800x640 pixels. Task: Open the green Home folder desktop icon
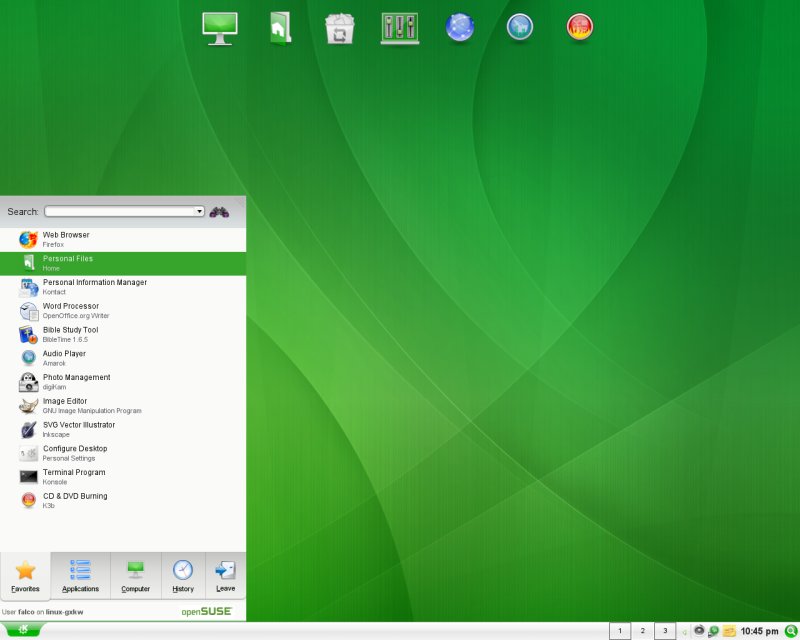tap(280, 29)
